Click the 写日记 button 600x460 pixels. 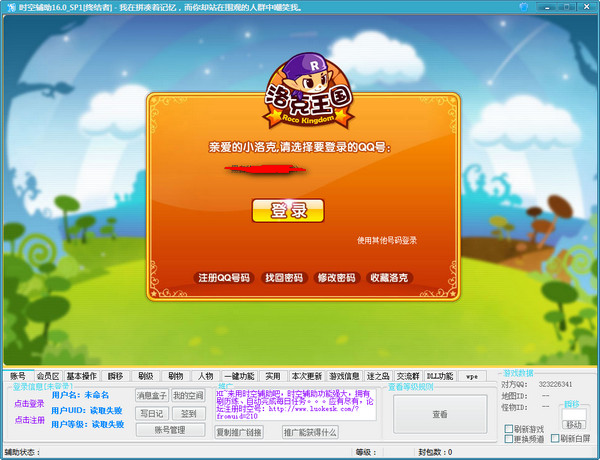point(152,413)
